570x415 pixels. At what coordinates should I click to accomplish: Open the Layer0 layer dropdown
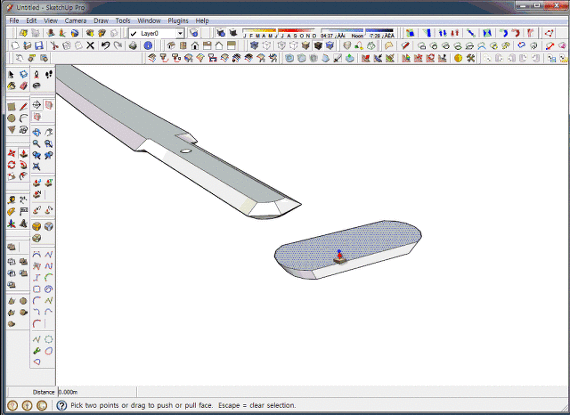180,33
